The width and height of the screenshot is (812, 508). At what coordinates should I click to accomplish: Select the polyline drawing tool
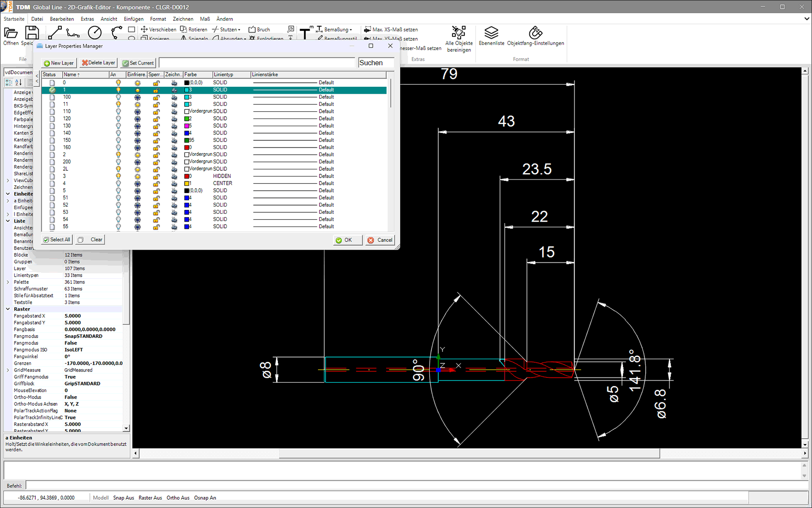coord(73,33)
